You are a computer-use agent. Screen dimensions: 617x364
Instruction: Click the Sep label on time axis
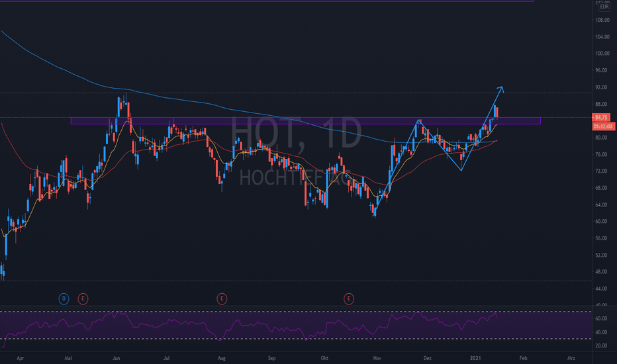coord(272,359)
